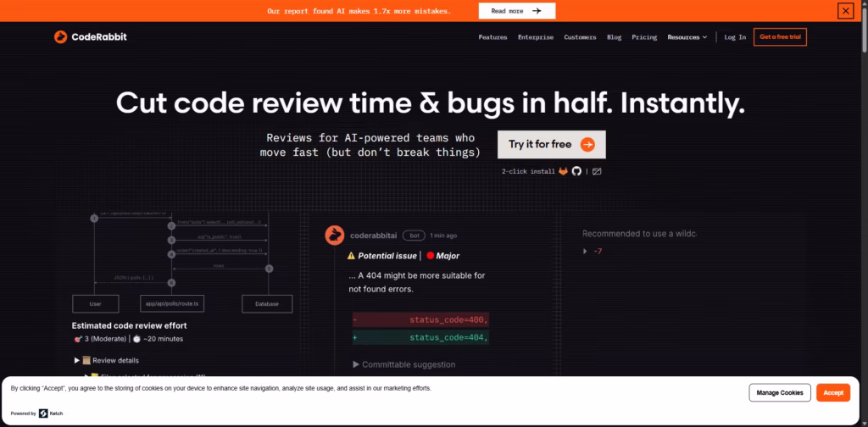Close the top announcement banner
Screen dimensions: 868x427
[x=845, y=11]
